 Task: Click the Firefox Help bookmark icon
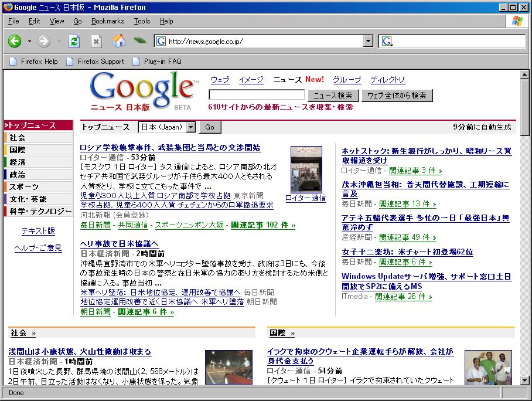tap(13, 61)
